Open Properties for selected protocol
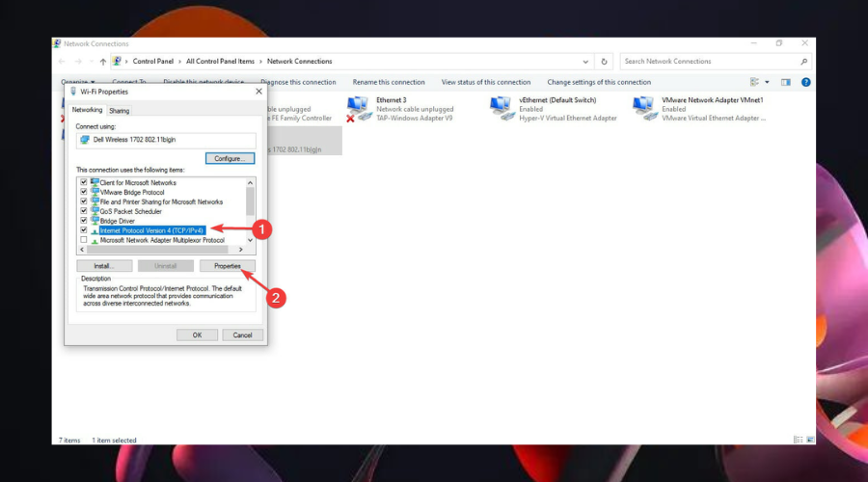 (x=227, y=266)
